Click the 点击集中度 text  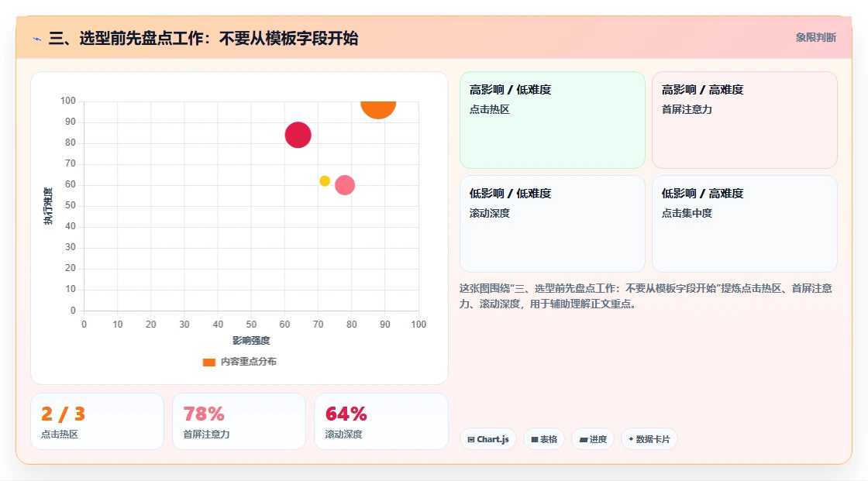pyautogui.click(x=687, y=213)
